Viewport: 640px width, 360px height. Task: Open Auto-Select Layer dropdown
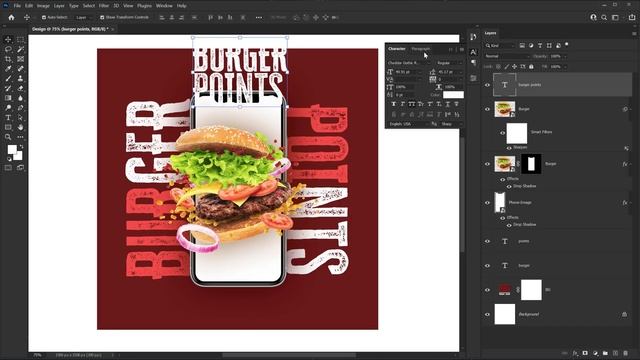84,18
